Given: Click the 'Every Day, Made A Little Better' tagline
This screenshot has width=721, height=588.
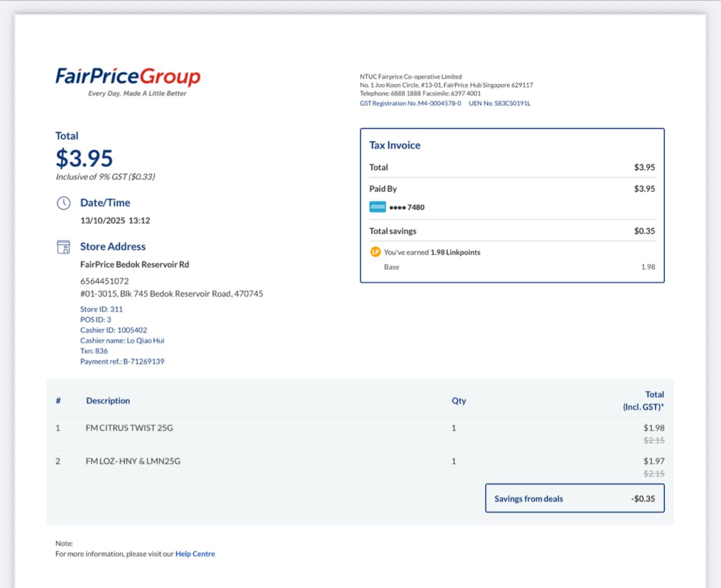Looking at the screenshot, I should point(137,94).
